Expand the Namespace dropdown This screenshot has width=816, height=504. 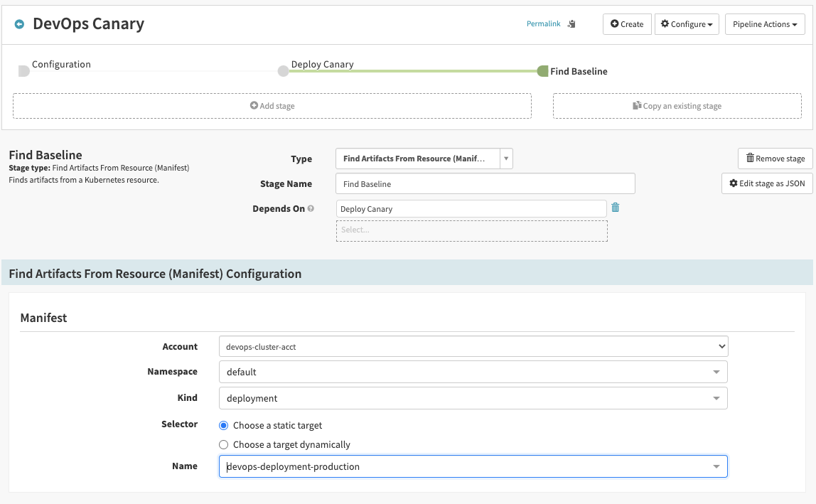pyautogui.click(x=473, y=372)
